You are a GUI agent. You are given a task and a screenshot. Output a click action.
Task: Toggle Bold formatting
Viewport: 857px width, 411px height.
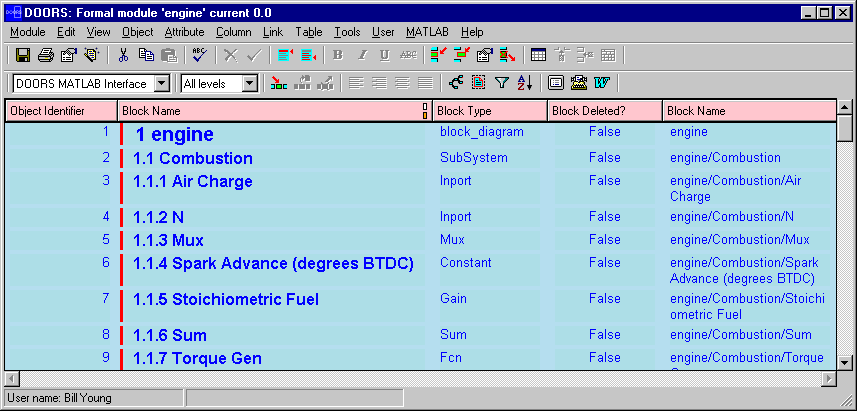[x=338, y=55]
